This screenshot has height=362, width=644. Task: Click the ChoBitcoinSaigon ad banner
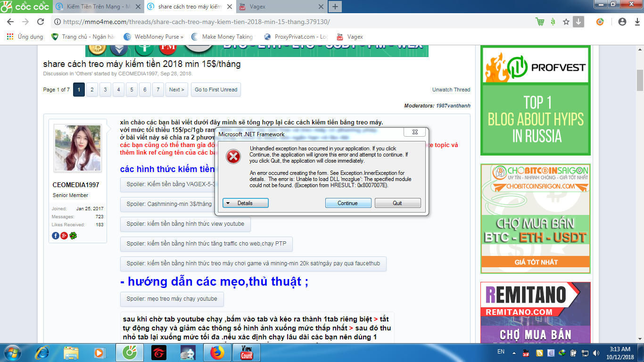pyautogui.click(x=536, y=219)
